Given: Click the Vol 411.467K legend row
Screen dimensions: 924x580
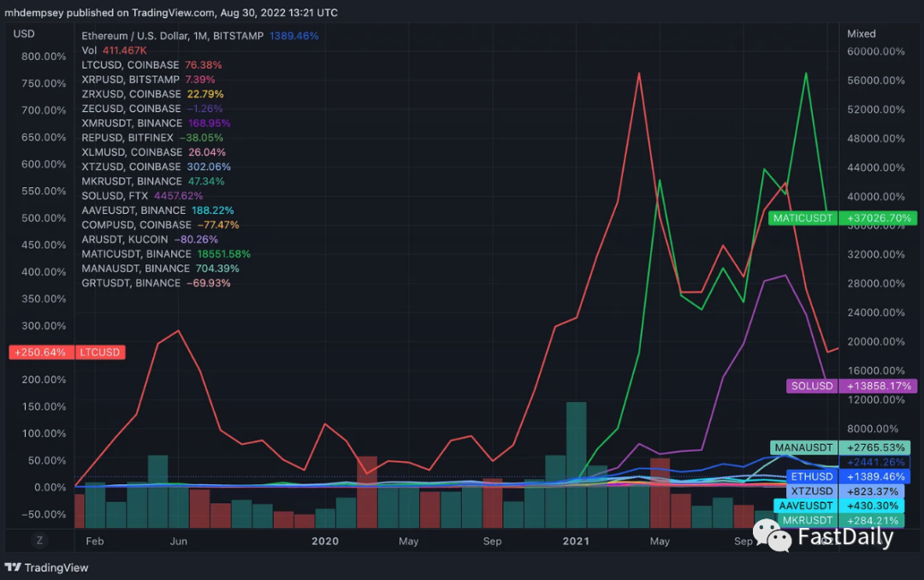Looking at the screenshot, I should [x=114, y=50].
